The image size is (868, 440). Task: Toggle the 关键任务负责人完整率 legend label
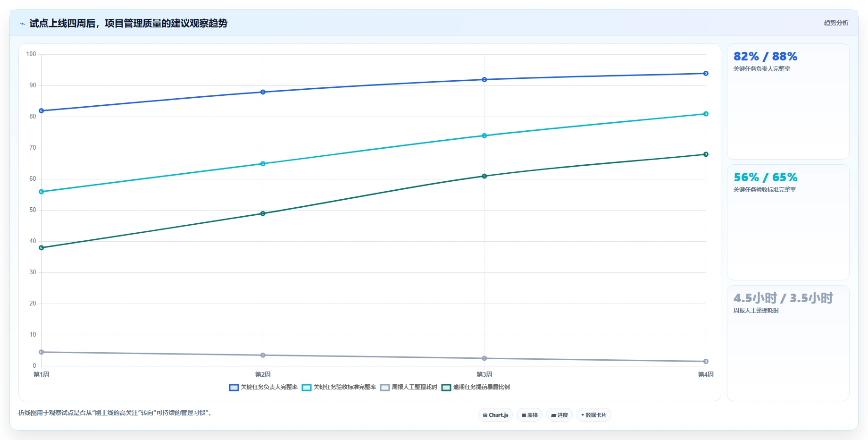click(269, 387)
